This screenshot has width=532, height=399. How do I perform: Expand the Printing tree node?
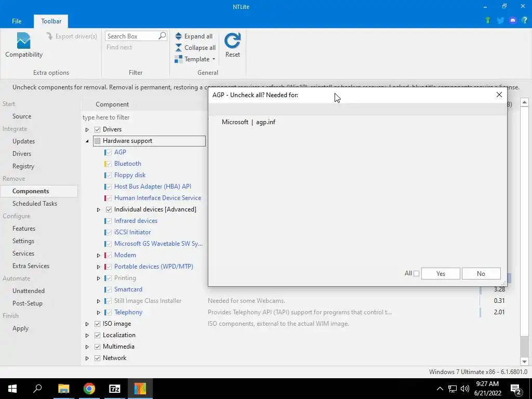(x=98, y=278)
